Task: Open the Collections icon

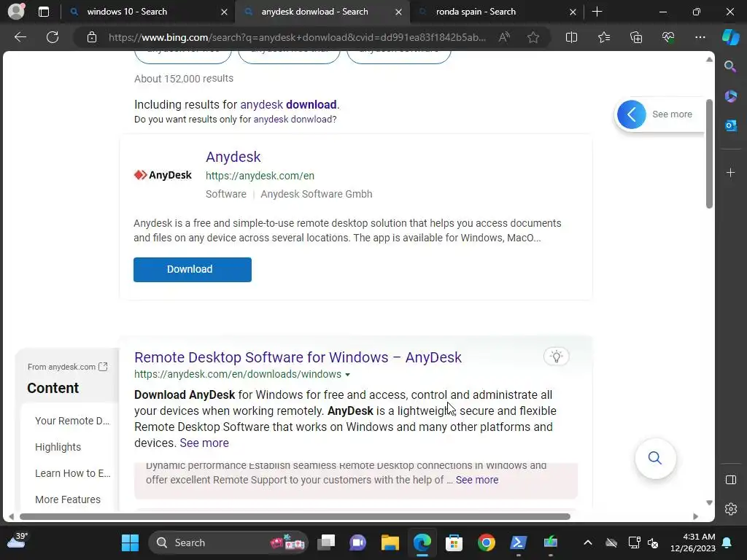Action: coord(636,37)
